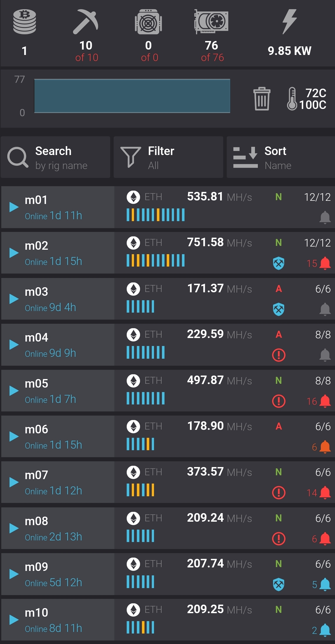Viewport: 335px width, 644px height.
Task: Toggle the gray notification bell on m01
Action: (325, 218)
